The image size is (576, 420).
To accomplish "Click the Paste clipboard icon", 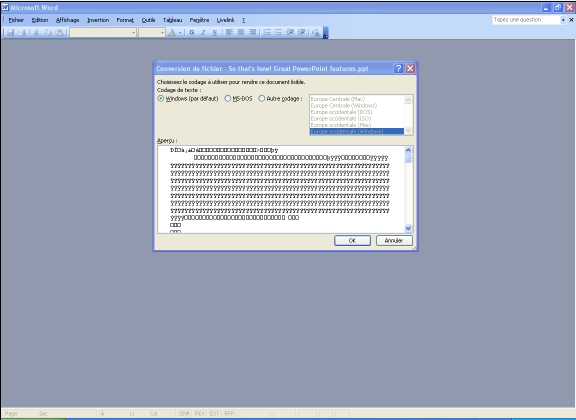I will (60, 33).
